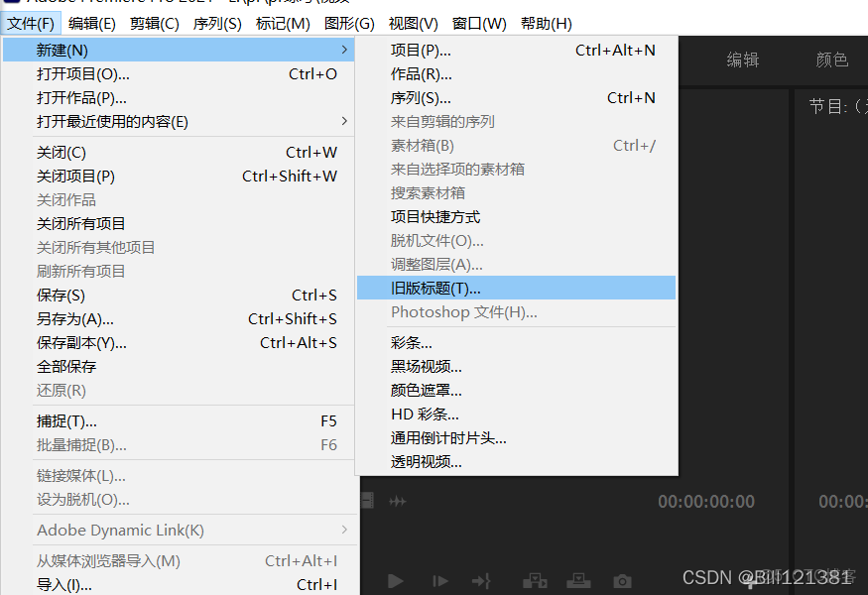Select 颜色遮罩 to create a color matte
This screenshot has height=595, width=868.
tap(425, 390)
